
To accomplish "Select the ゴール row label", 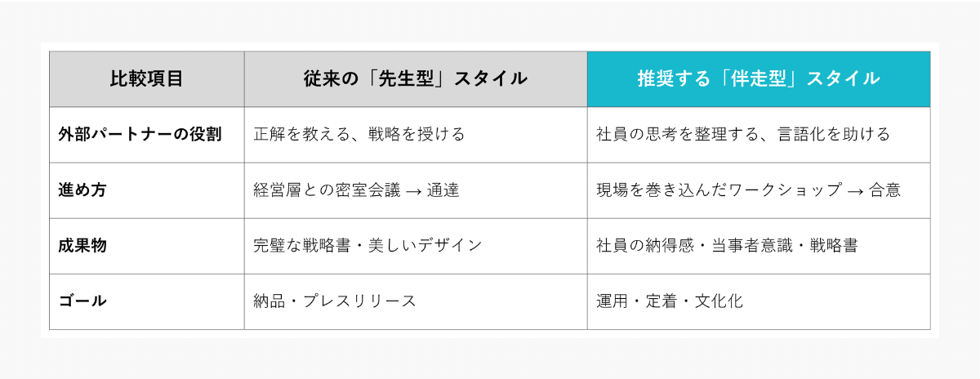I will (x=82, y=301).
